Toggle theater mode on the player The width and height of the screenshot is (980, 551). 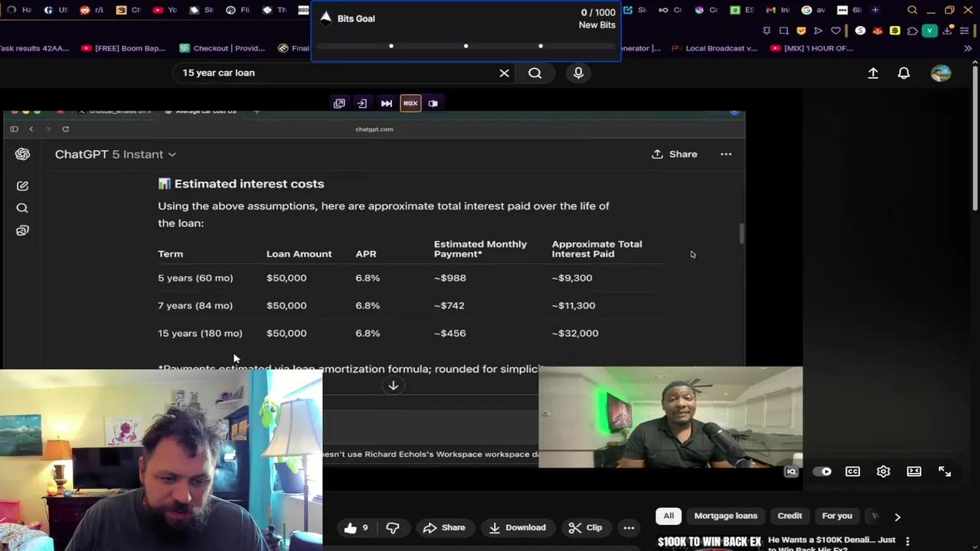[914, 471]
